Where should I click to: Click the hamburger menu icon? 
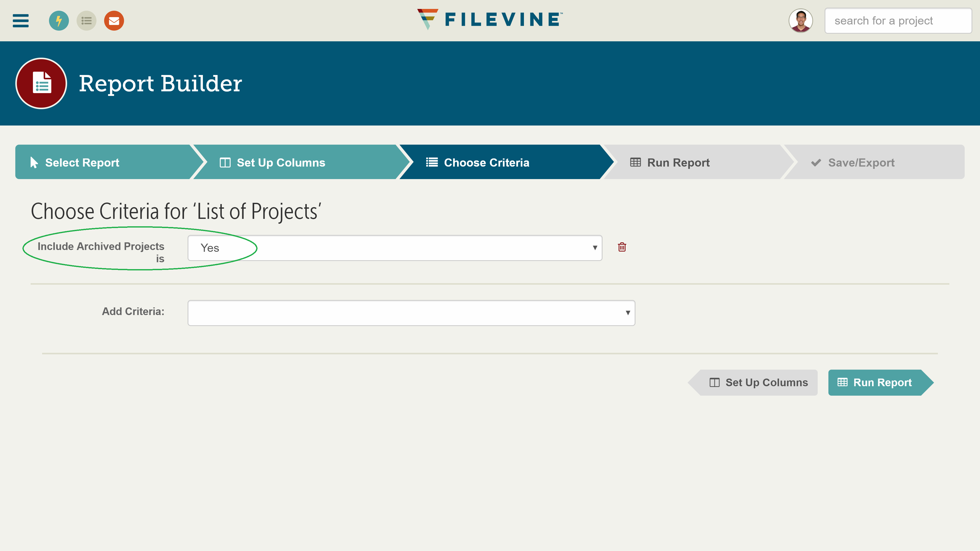click(x=21, y=21)
